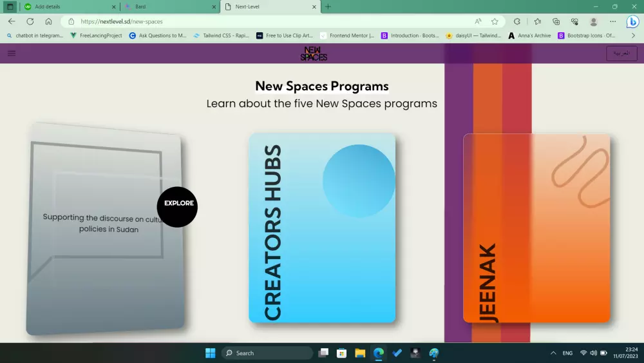Open the site hamburger menu

tap(12, 53)
